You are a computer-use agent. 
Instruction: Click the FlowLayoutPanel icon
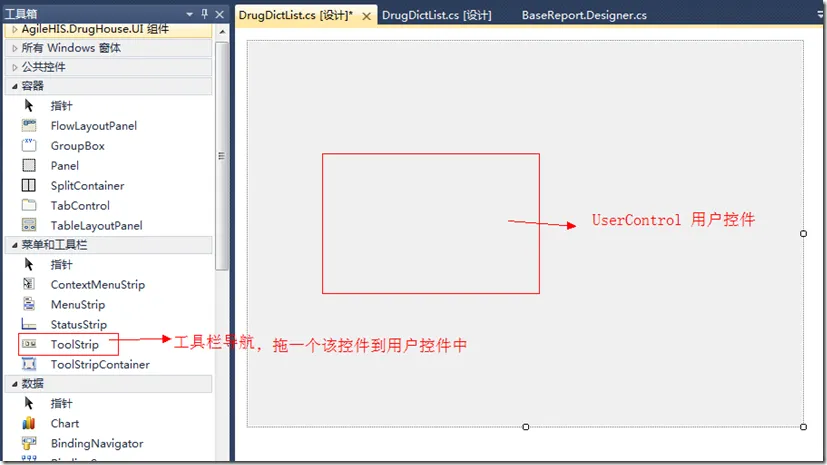(x=29, y=125)
